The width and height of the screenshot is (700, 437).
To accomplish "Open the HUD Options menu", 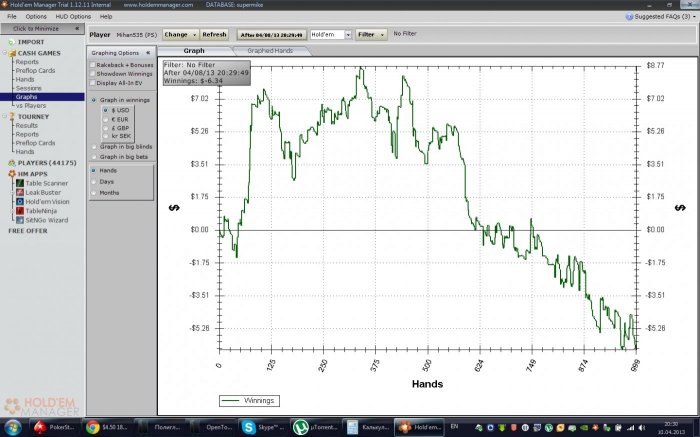I will pyautogui.click(x=73, y=17).
